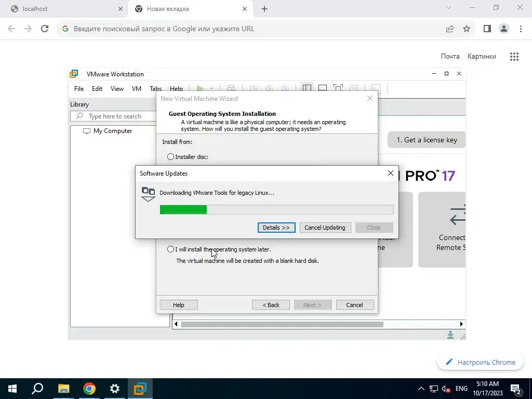
Task: Click the VMware Workstation title bar logo
Action: [74, 74]
